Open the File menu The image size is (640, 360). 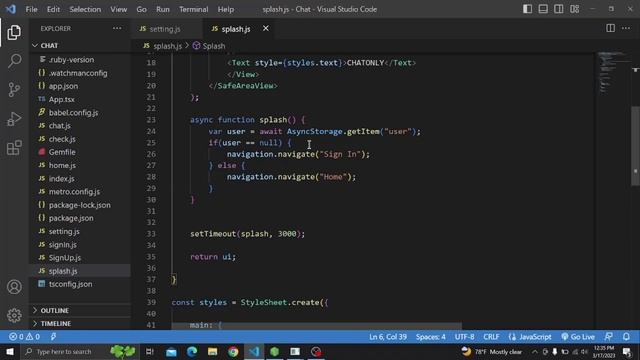(x=31, y=9)
